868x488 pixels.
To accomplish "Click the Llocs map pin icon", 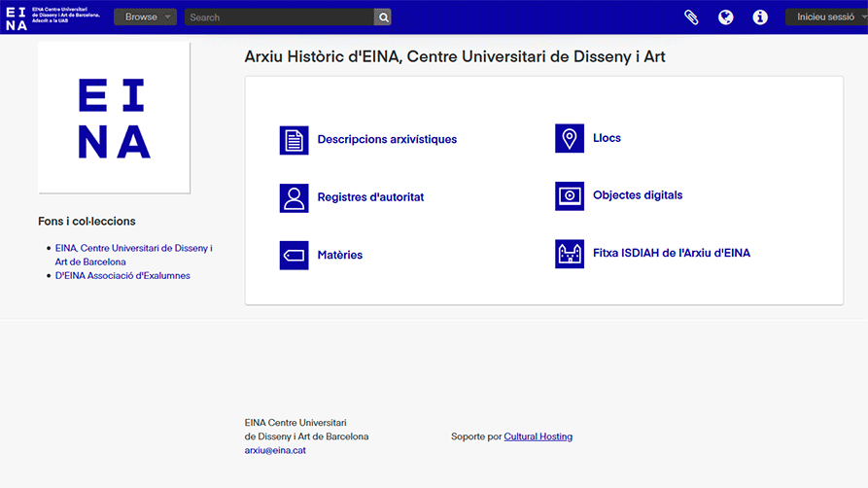I will pos(570,138).
